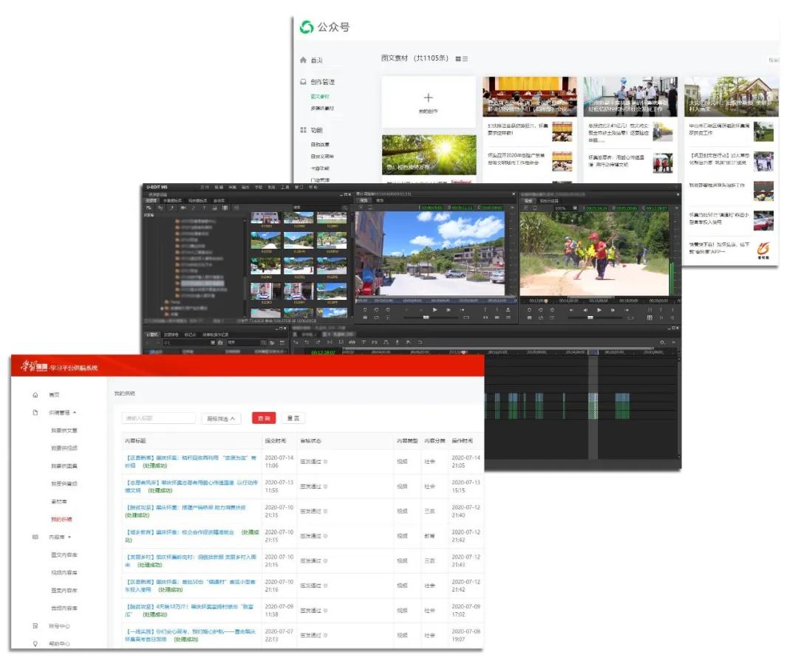Viewport: 798px width, 672px height.
Task: Open the green sunlit forest article thumbnail
Action: (x=429, y=154)
